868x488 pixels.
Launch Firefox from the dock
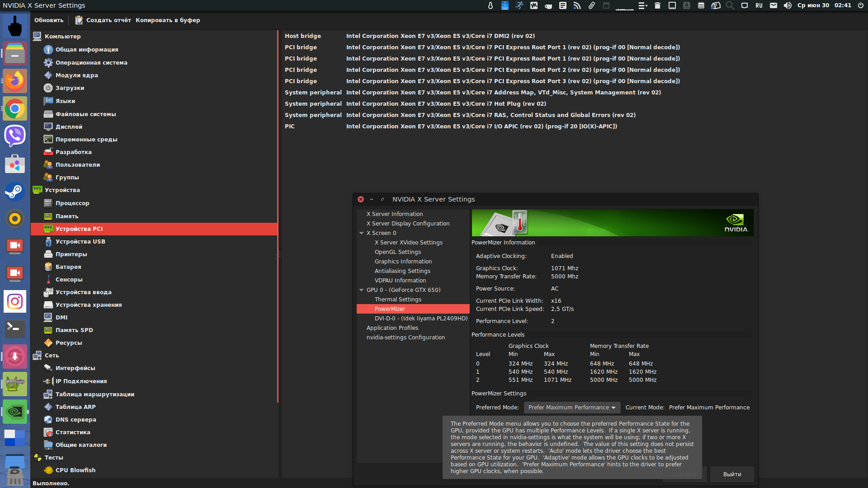tap(15, 81)
